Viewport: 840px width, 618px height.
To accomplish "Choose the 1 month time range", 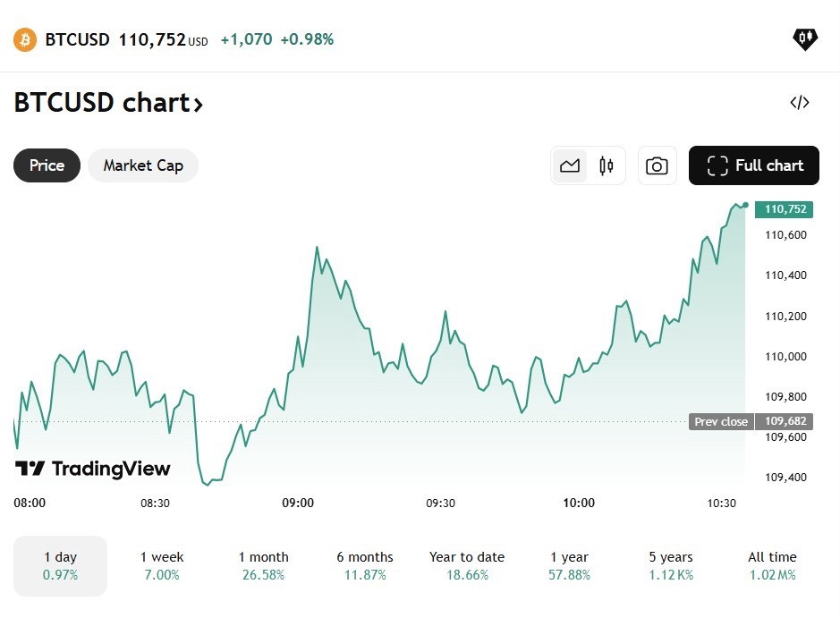I will pos(264,565).
